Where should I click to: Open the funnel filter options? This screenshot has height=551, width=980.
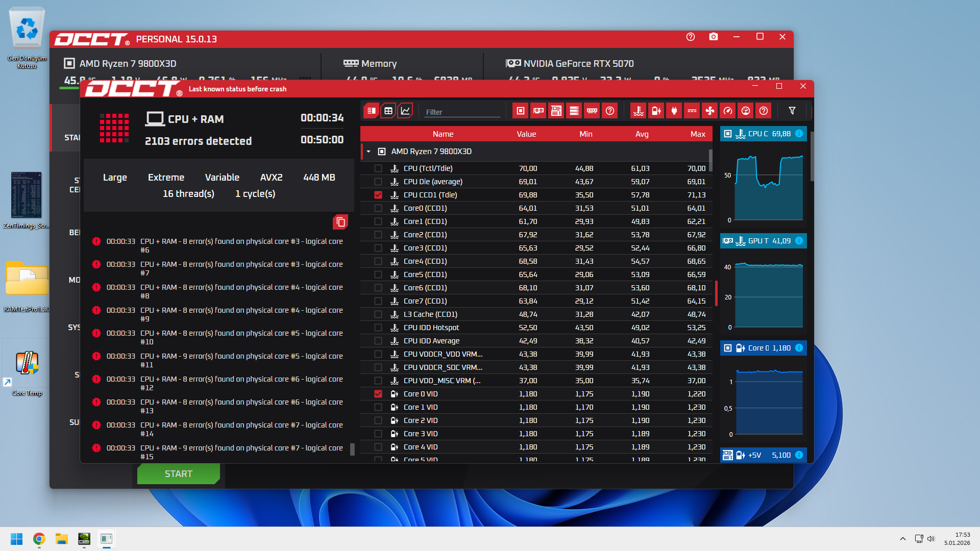[792, 111]
